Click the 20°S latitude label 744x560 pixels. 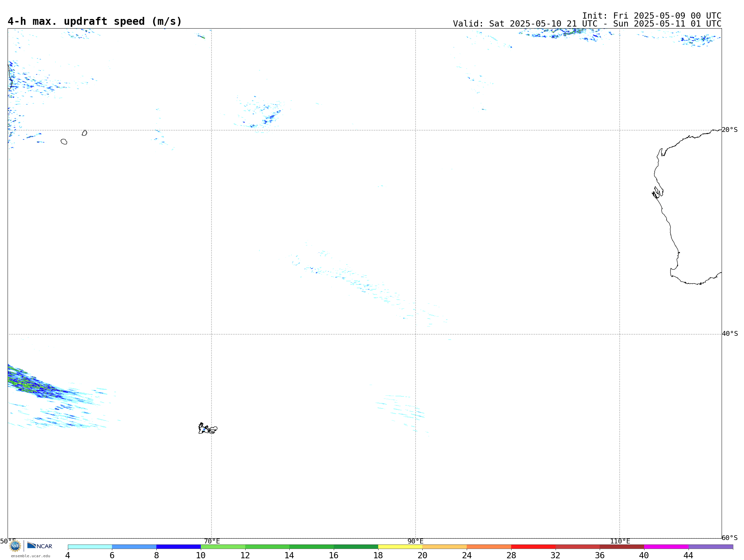tap(730, 130)
